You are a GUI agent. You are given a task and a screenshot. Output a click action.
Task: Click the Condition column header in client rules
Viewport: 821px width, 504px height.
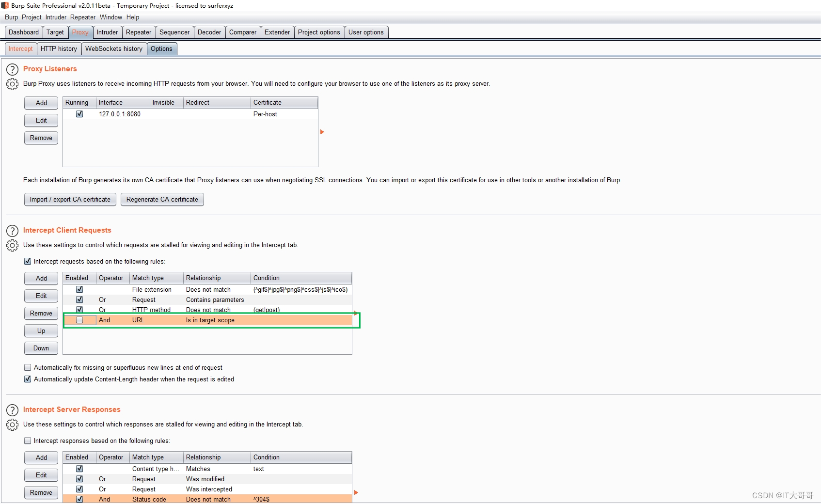point(301,278)
